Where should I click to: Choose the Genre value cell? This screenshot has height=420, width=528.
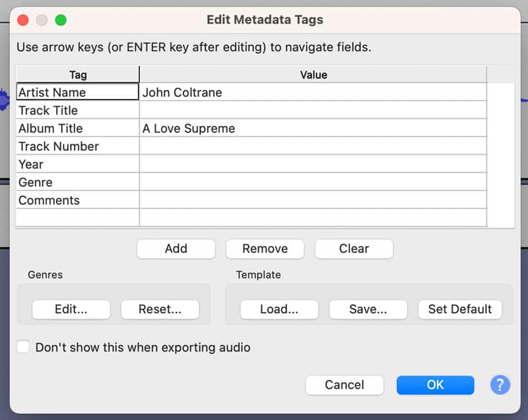point(313,183)
